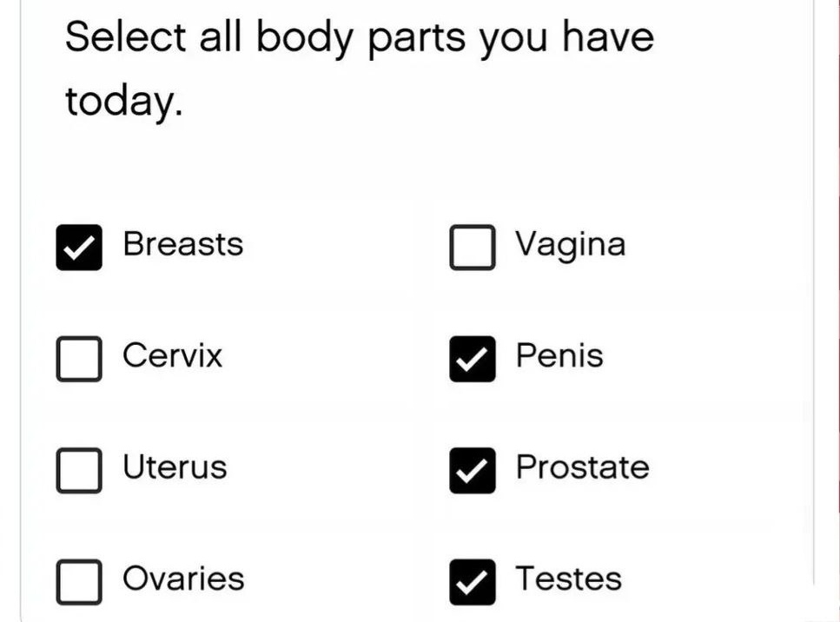Select the Vagina checkbox
The width and height of the screenshot is (840, 622).
click(x=473, y=248)
